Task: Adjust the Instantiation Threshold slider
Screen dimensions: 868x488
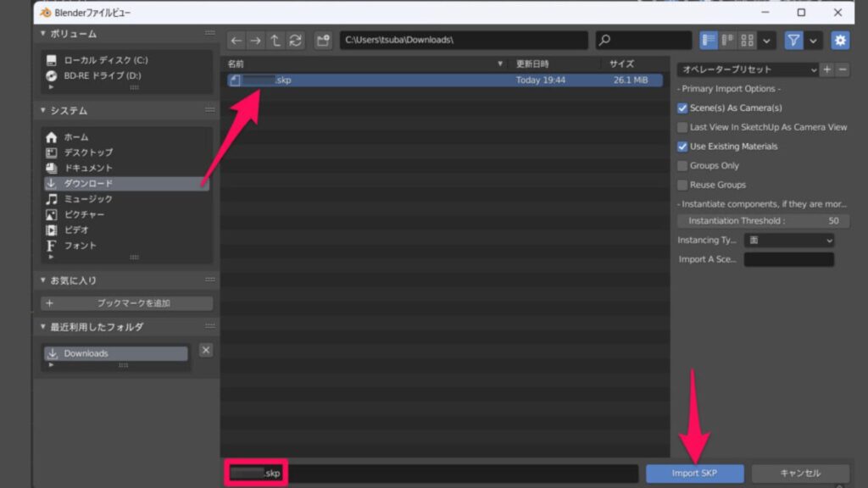Action: [x=761, y=220]
